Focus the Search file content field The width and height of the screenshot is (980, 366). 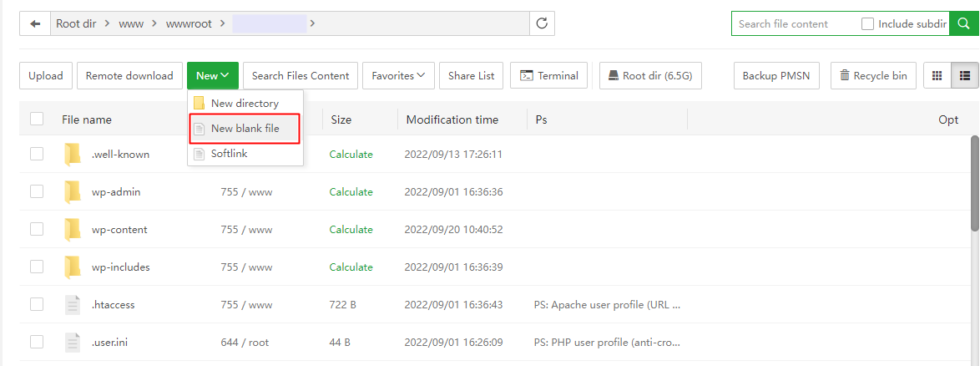tap(793, 24)
